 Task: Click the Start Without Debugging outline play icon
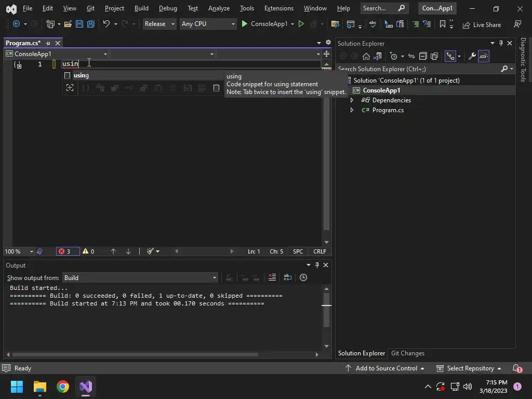(x=301, y=24)
